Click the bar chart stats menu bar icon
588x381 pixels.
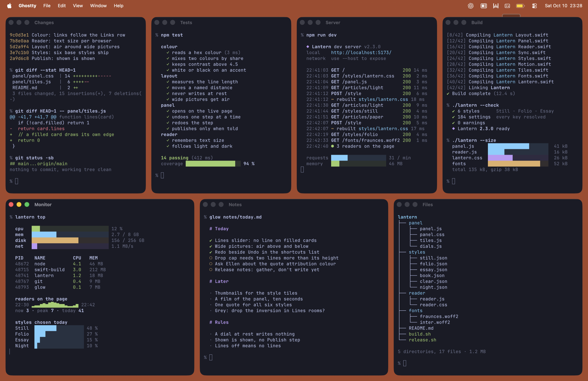496,6
